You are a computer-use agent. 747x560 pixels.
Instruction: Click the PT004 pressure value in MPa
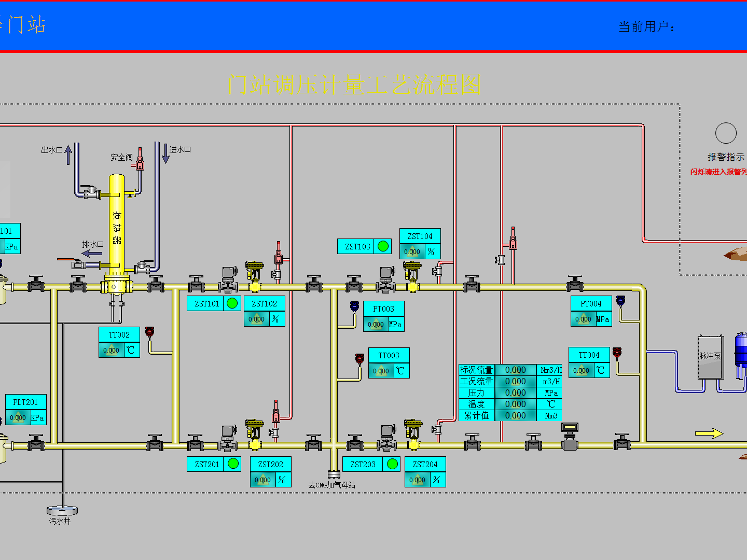[584, 319]
